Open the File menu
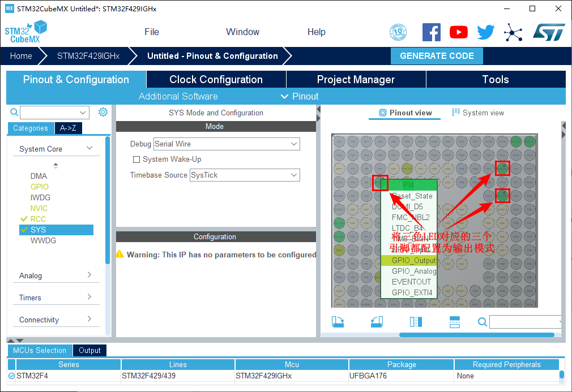 pyautogui.click(x=152, y=32)
